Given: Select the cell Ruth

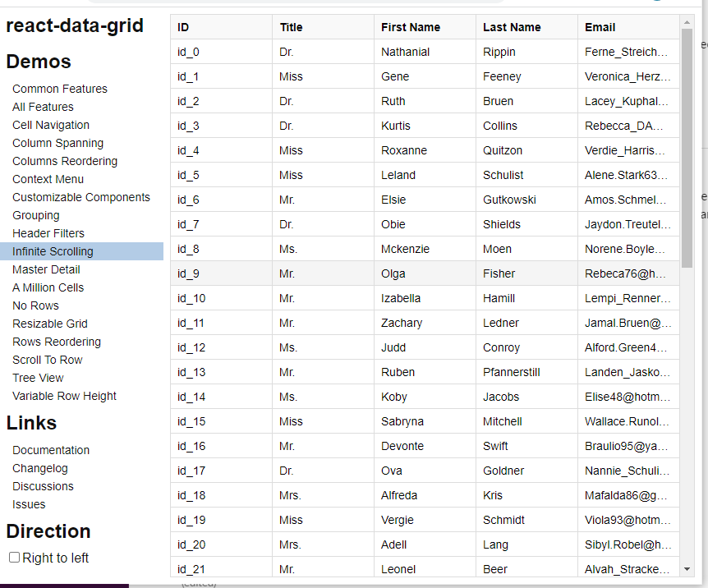Looking at the screenshot, I should click(425, 101).
